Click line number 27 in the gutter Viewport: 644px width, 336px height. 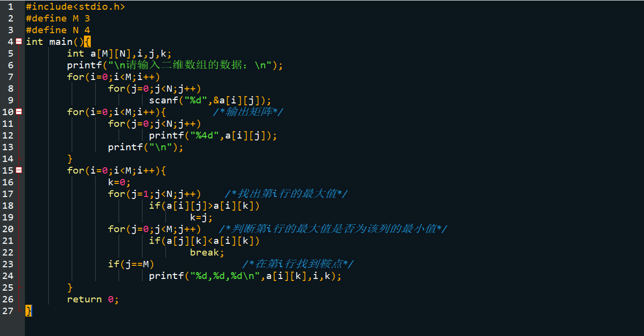[x=8, y=311]
